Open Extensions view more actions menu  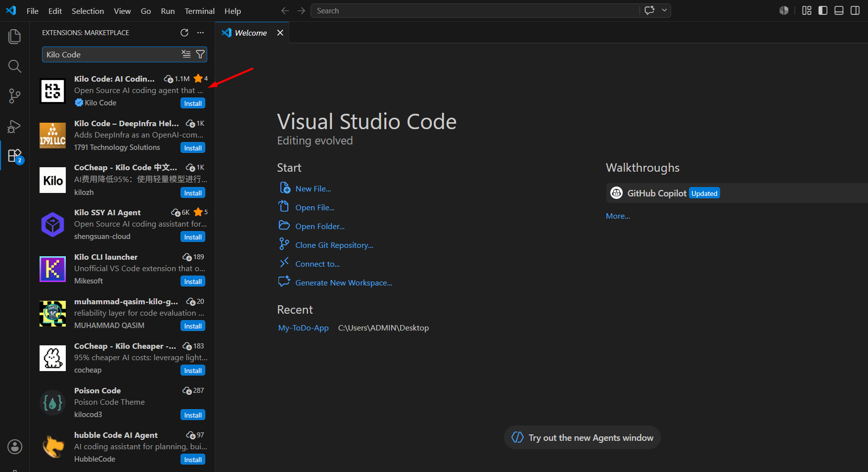point(200,33)
